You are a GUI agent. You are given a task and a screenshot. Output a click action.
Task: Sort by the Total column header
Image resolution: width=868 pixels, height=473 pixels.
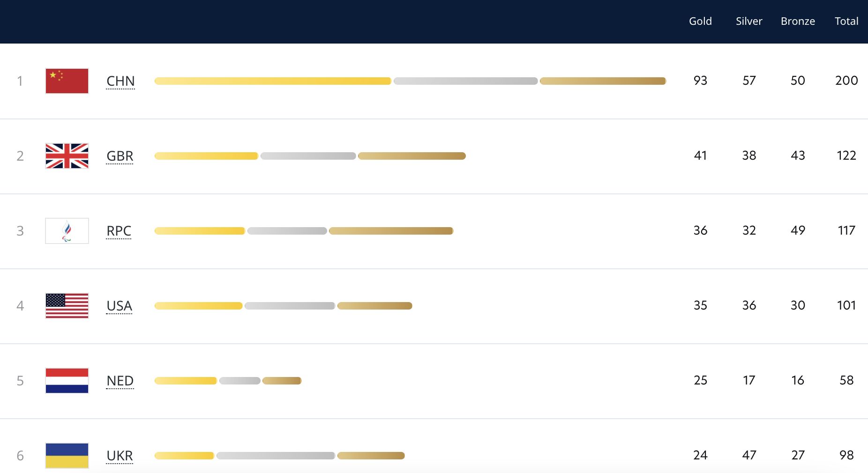pos(846,21)
